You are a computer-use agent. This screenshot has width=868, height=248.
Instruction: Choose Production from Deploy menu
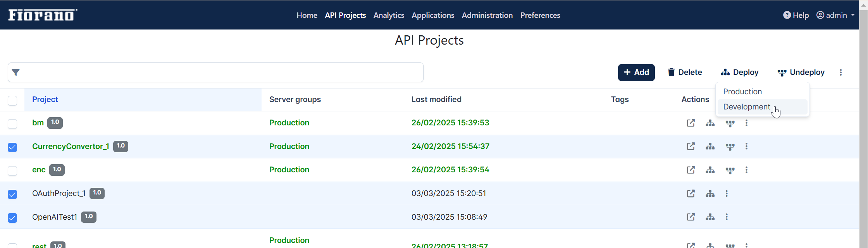[762, 92]
